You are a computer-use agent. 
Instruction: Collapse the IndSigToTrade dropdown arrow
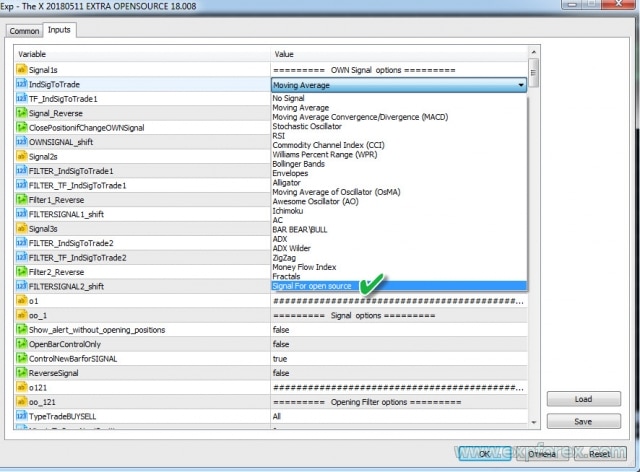tap(521, 86)
